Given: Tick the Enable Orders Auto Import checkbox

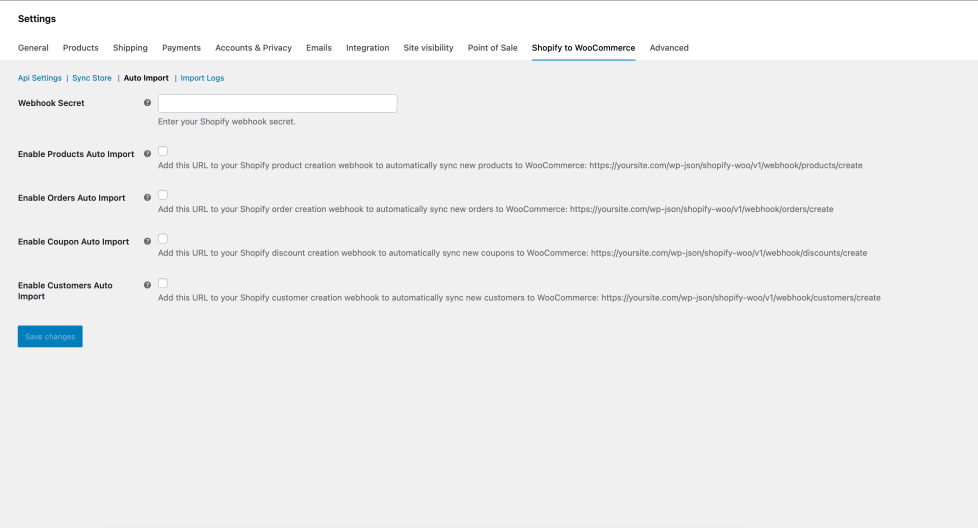Looking at the screenshot, I should pyautogui.click(x=163, y=195).
